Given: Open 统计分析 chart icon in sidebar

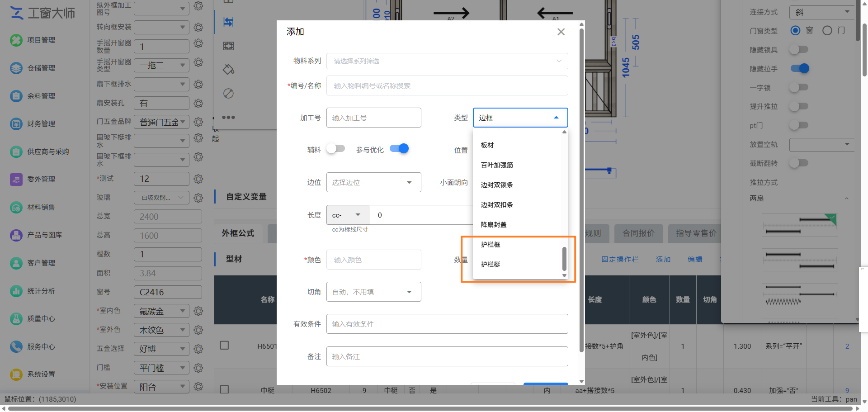Looking at the screenshot, I should point(16,291).
